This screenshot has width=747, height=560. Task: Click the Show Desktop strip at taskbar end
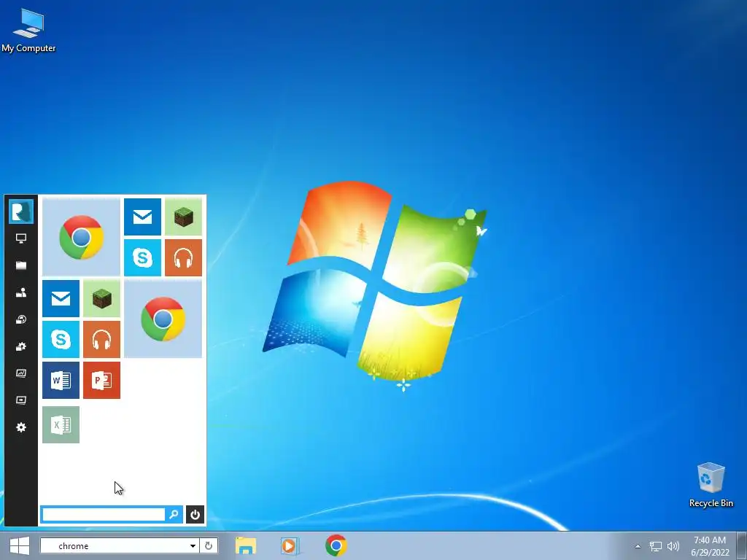tap(742, 545)
